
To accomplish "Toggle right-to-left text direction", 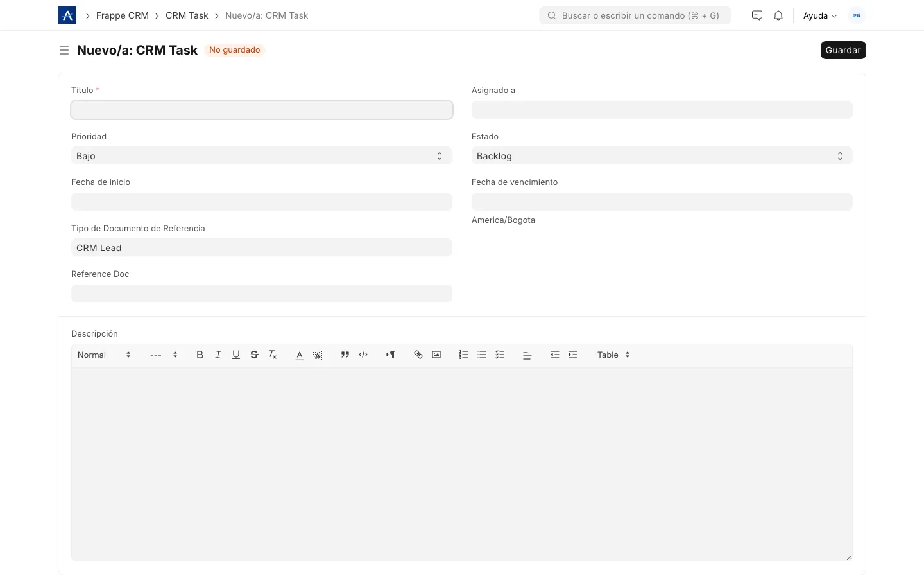I will pyautogui.click(x=391, y=355).
